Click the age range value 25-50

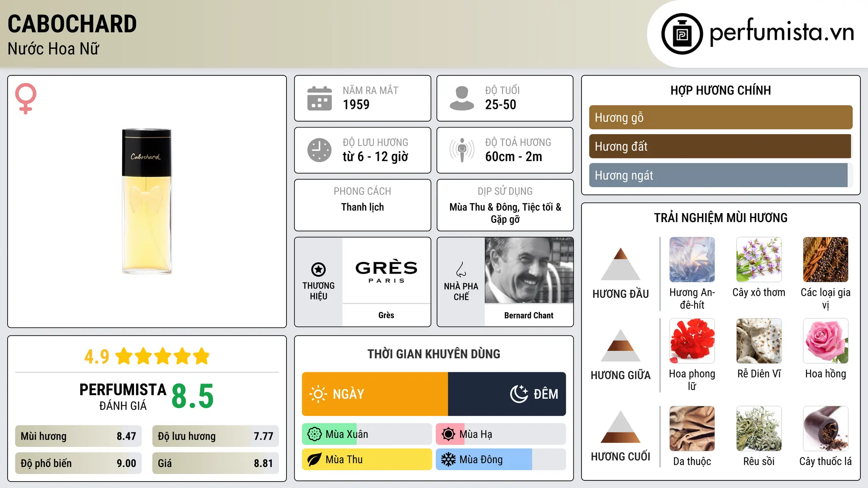coord(501,105)
